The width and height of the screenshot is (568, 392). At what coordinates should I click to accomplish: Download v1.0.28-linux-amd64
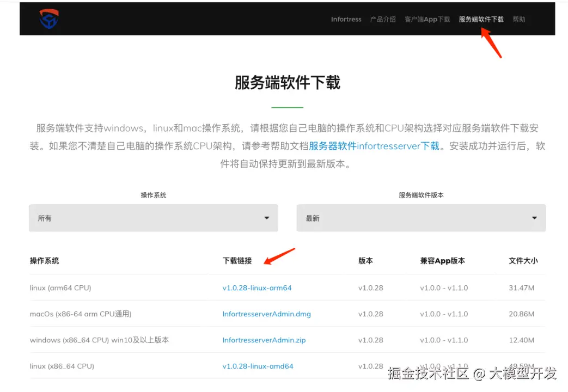(x=258, y=366)
